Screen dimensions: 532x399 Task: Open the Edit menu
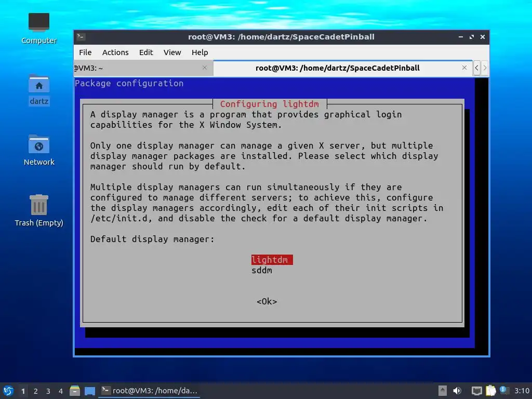(x=146, y=52)
